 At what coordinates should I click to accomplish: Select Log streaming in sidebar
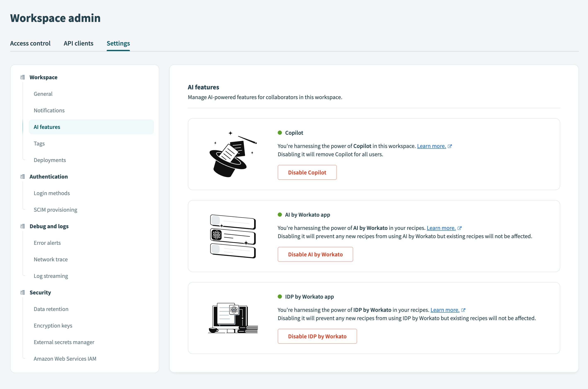(51, 276)
